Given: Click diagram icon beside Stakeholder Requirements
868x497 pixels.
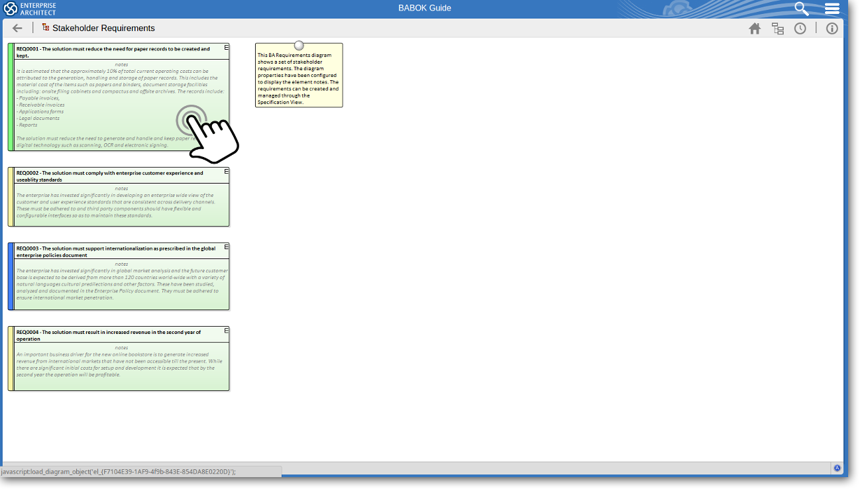Looking at the screenshot, I should point(45,28).
